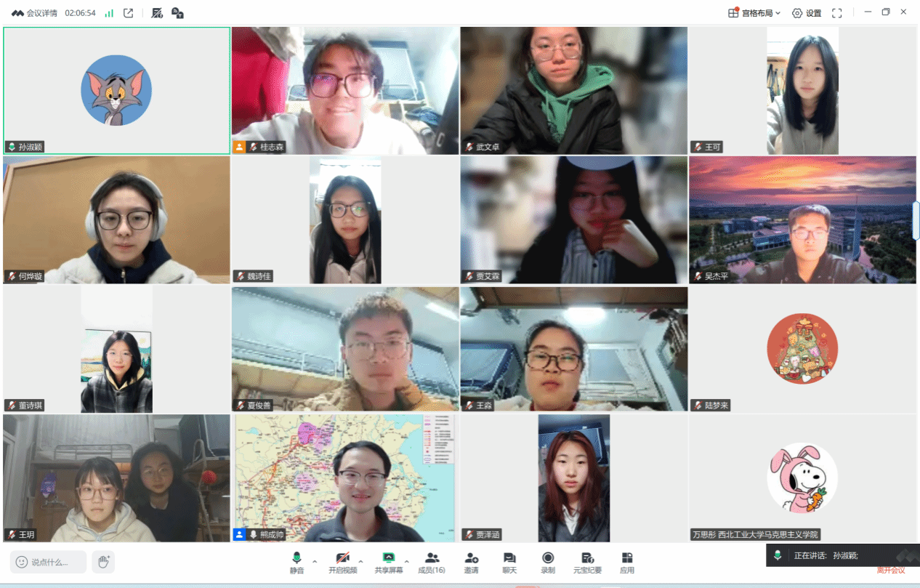Enter full screen mode
Viewport: 920px width, 588px height.
click(836, 13)
